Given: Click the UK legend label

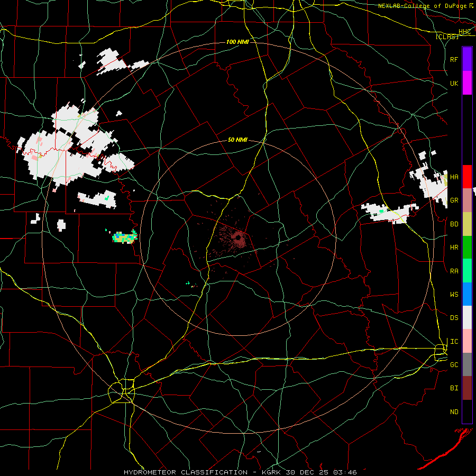Looking at the screenshot, I should pyautogui.click(x=454, y=83).
